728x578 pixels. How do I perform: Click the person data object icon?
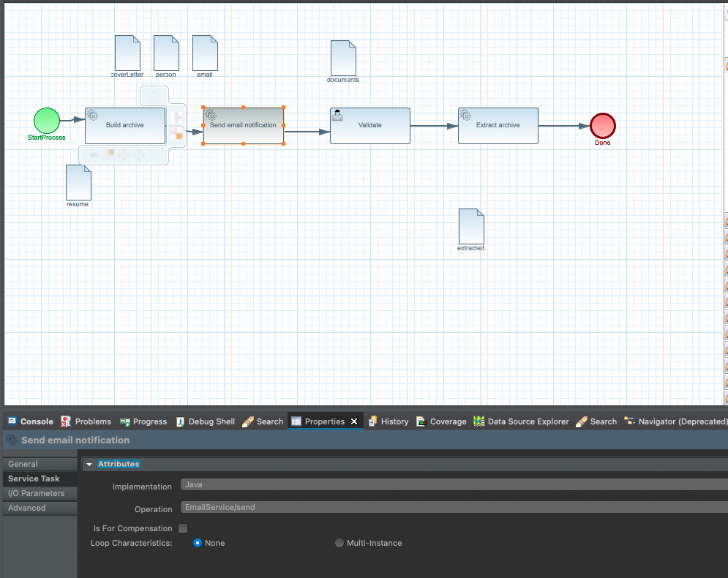click(166, 53)
